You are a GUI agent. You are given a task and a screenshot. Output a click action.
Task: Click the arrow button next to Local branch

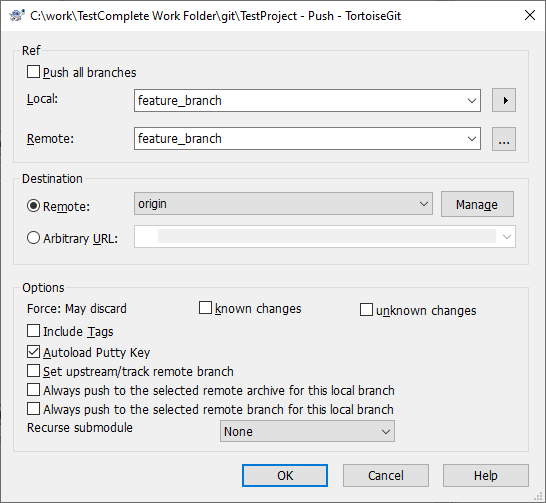pos(504,100)
